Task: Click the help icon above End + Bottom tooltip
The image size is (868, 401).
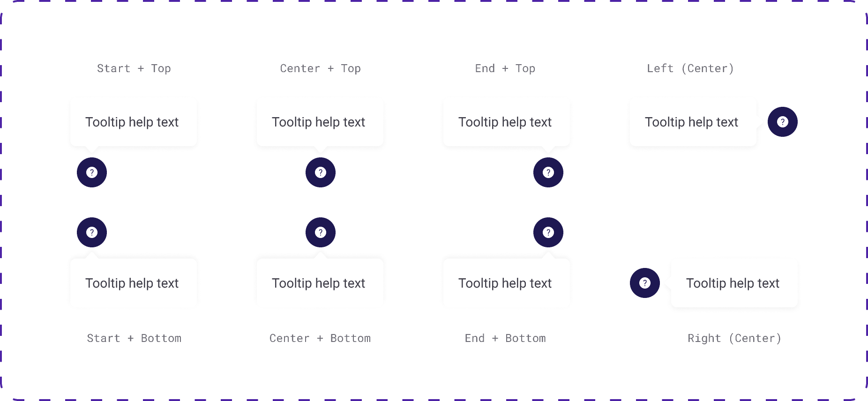Action: (x=548, y=232)
